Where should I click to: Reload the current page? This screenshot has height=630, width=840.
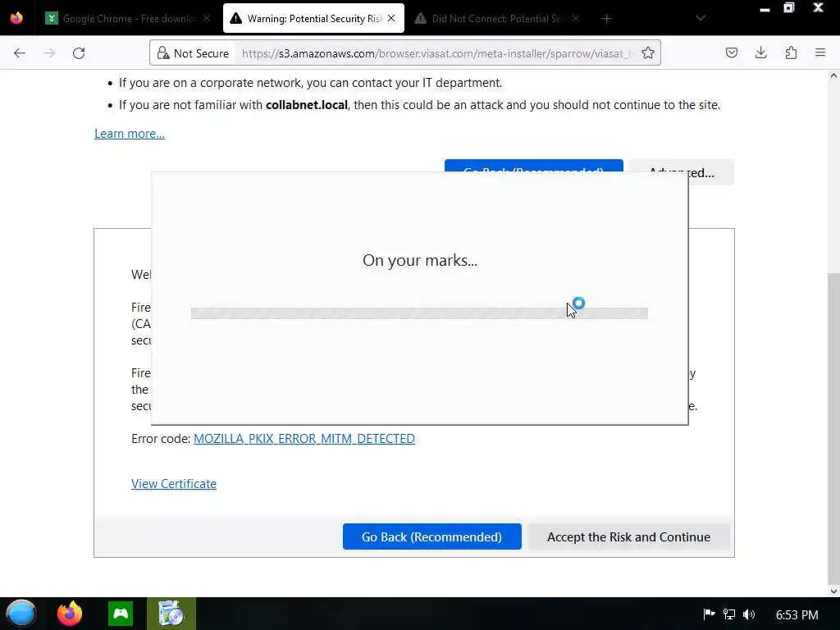[79, 53]
